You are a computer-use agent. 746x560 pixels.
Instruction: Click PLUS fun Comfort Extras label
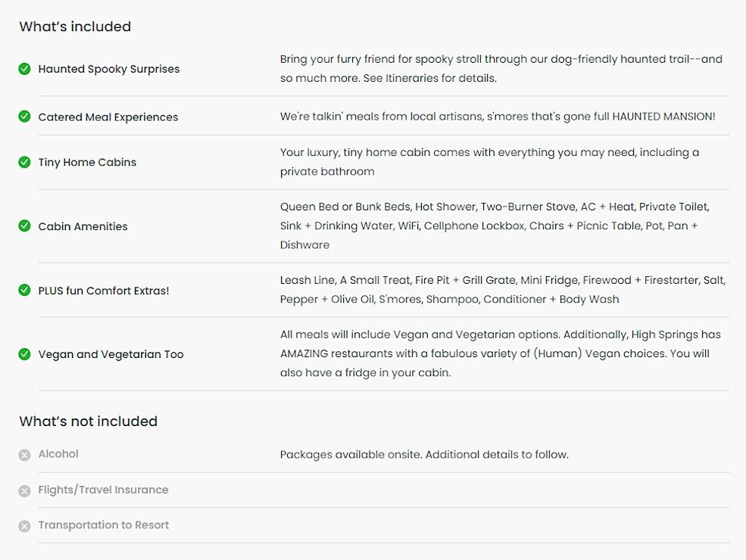(x=104, y=291)
